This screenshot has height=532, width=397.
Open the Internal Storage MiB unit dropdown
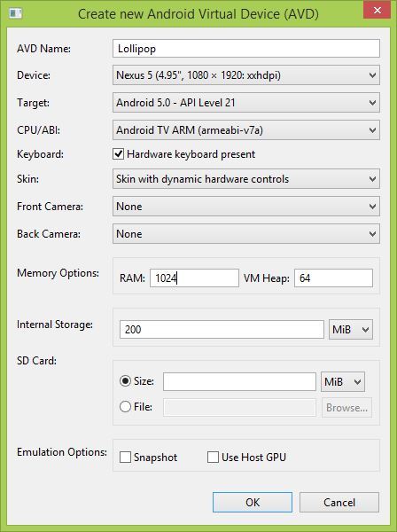pos(351,330)
